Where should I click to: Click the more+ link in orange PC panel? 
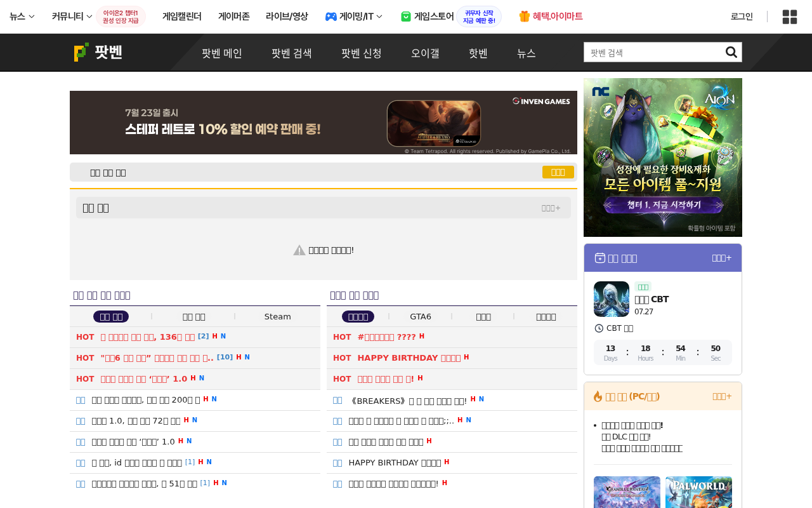[722, 396]
